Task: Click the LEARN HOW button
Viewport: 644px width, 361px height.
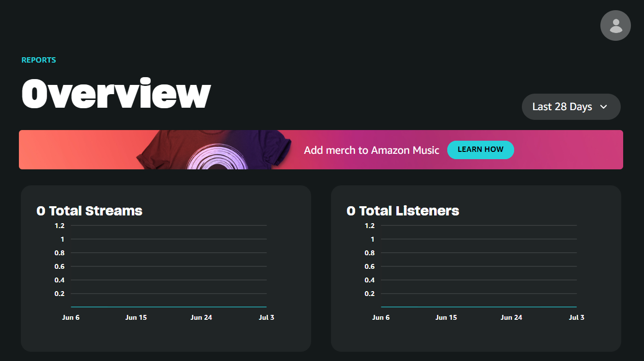Action: [x=480, y=150]
